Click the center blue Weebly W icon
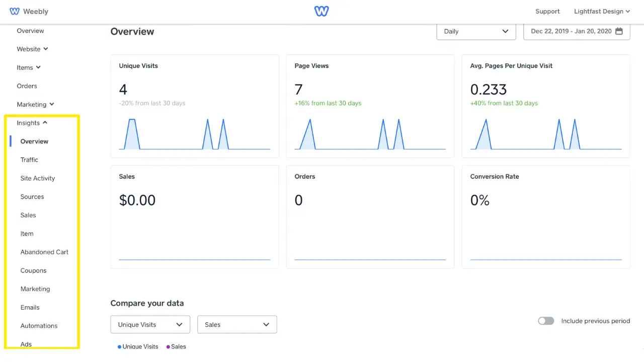This screenshot has width=644, height=362. coord(321,11)
